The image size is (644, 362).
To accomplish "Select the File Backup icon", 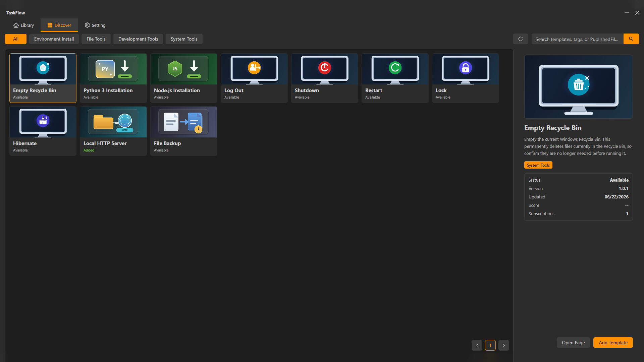I will [184, 122].
